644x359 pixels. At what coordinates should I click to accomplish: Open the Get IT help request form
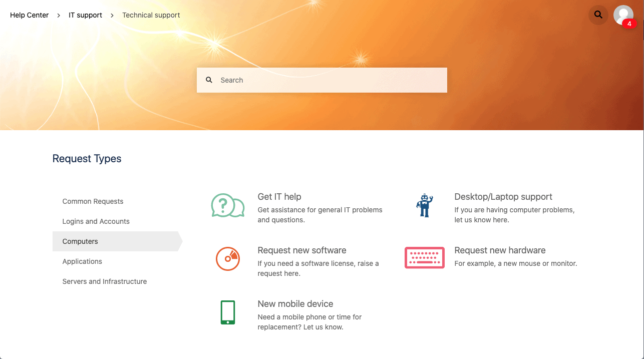(x=279, y=197)
